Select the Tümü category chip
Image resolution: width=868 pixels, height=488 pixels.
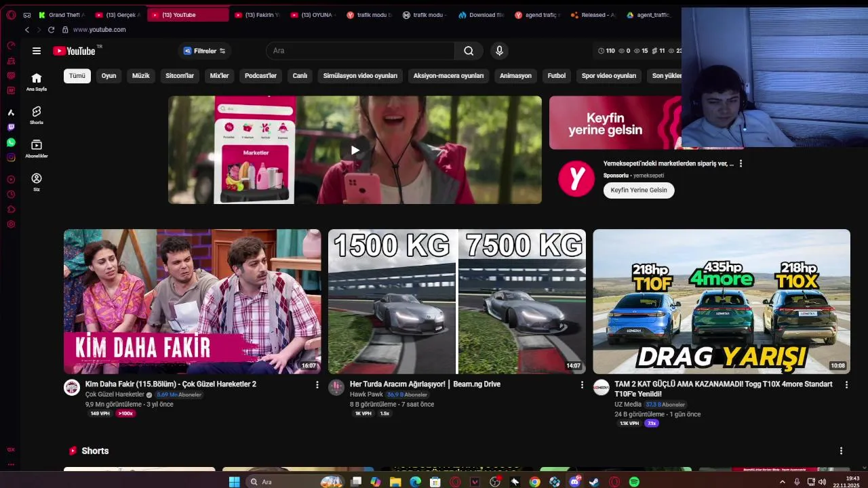point(77,76)
